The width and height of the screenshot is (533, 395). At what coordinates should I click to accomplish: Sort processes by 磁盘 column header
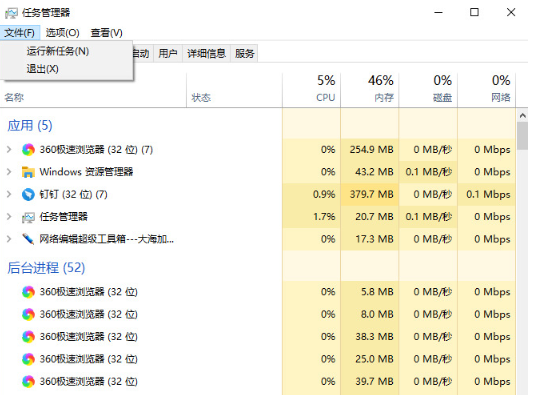[428, 89]
